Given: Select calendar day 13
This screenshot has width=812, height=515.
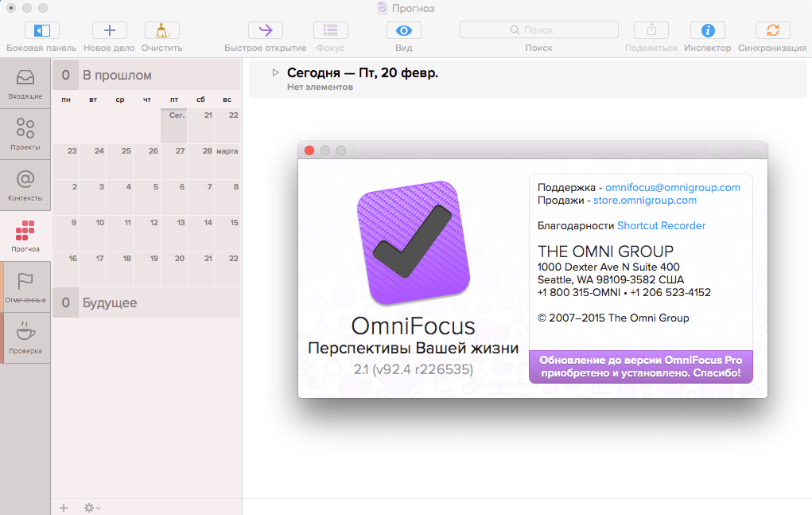Looking at the screenshot, I should [173, 233].
